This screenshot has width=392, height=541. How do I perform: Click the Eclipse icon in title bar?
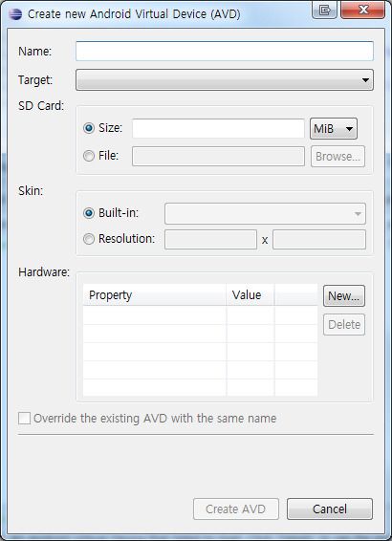15,14
